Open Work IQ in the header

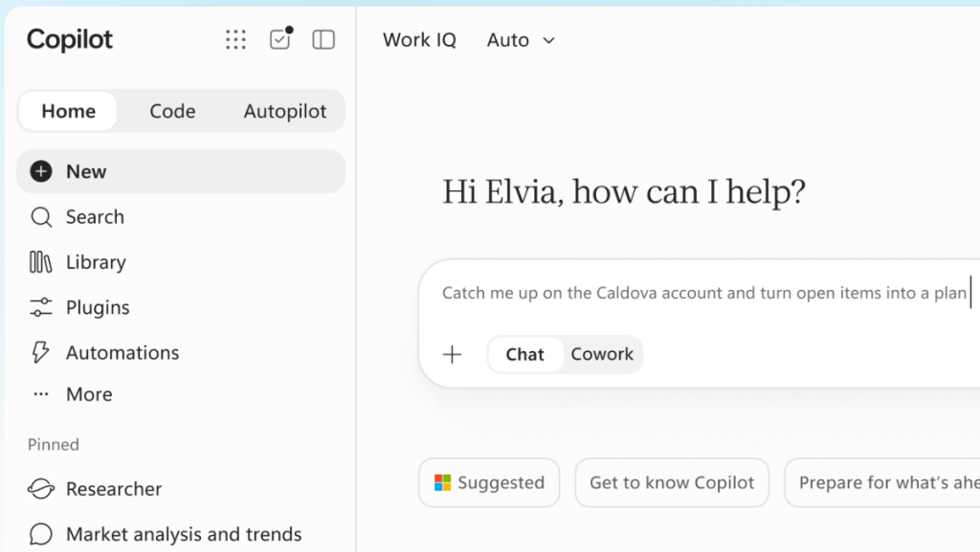(419, 40)
